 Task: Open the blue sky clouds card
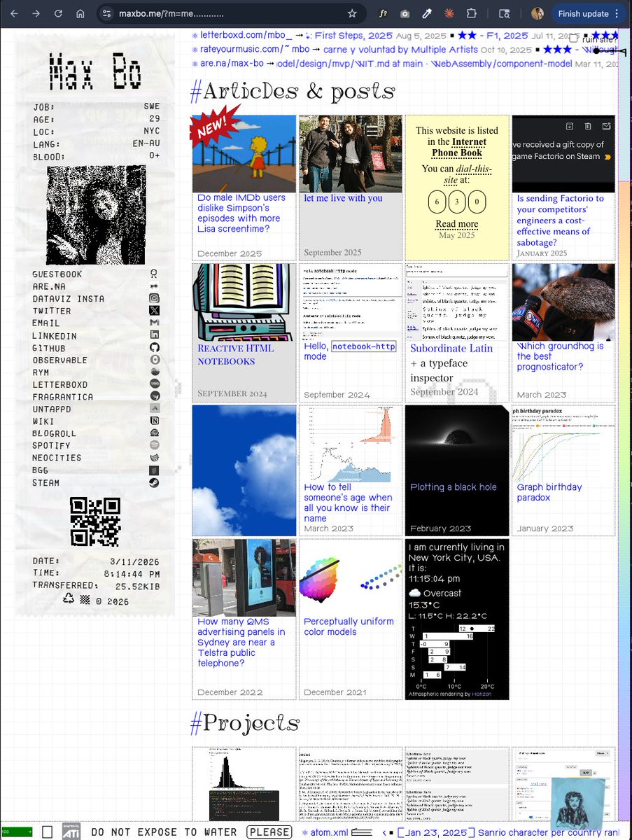(x=244, y=470)
